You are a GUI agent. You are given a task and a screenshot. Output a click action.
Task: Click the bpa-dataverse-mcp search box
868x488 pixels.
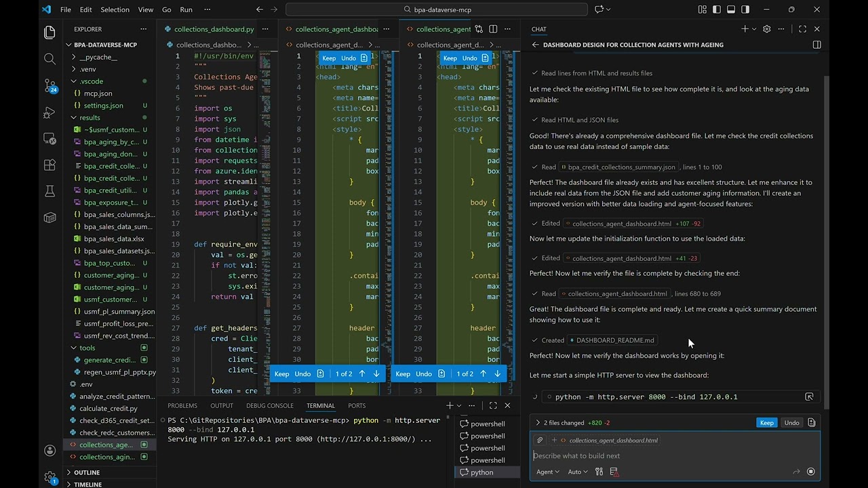click(x=437, y=9)
